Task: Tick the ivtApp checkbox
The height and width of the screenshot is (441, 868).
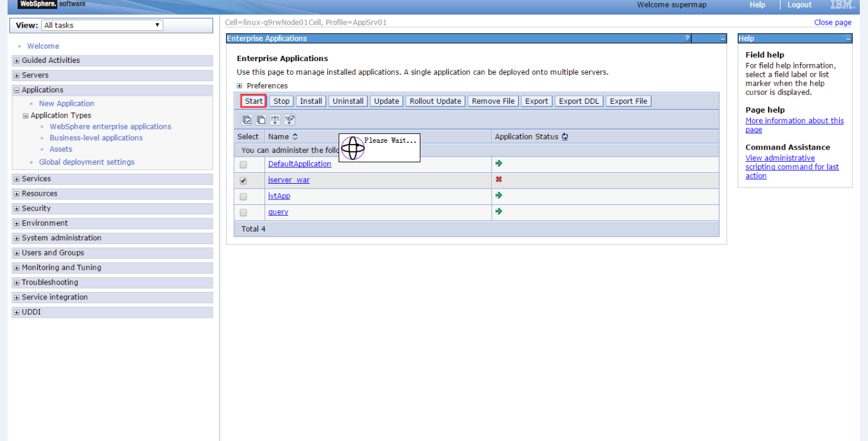Action: point(243,197)
